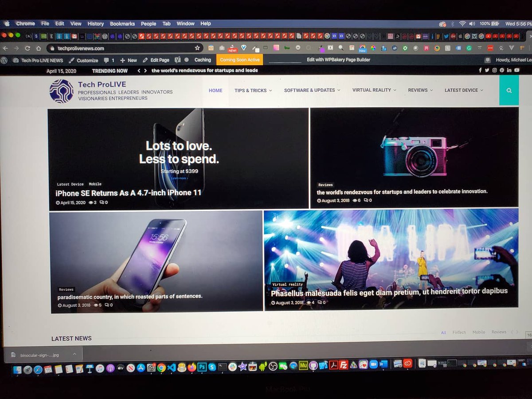Open the Chrome File menu
Viewport: 532px width, 399px height.
click(45, 23)
